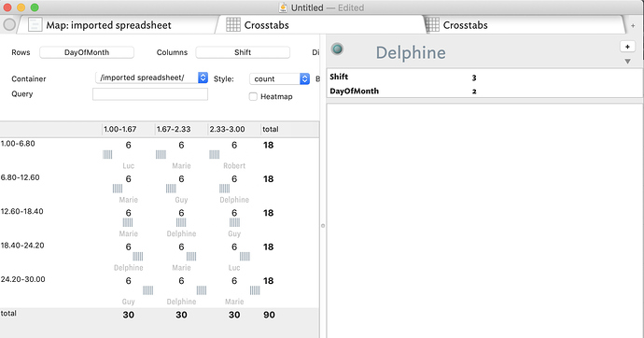Click the splitter handle between panes

pyautogui.click(x=323, y=225)
